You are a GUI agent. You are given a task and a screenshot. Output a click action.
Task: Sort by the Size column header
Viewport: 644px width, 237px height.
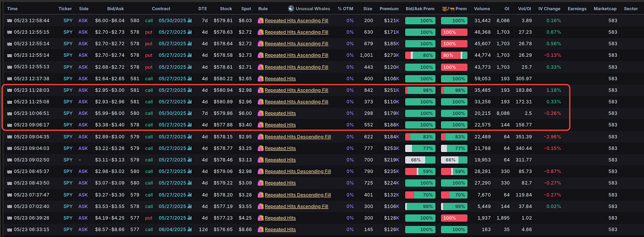point(368,9)
